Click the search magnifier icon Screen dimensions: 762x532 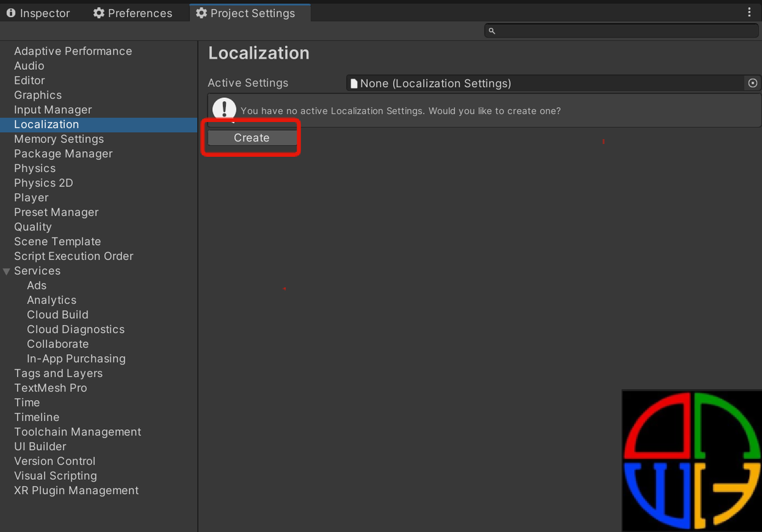(491, 30)
